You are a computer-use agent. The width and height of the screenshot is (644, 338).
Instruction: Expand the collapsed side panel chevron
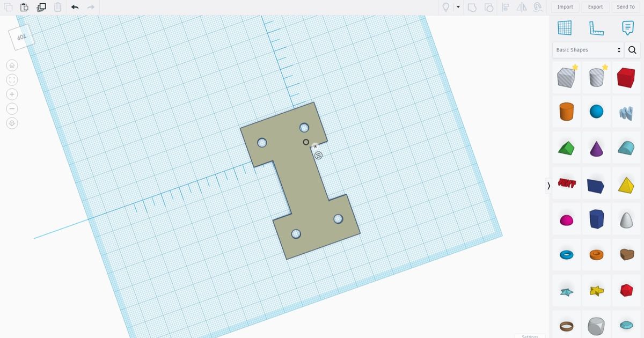[548, 186]
